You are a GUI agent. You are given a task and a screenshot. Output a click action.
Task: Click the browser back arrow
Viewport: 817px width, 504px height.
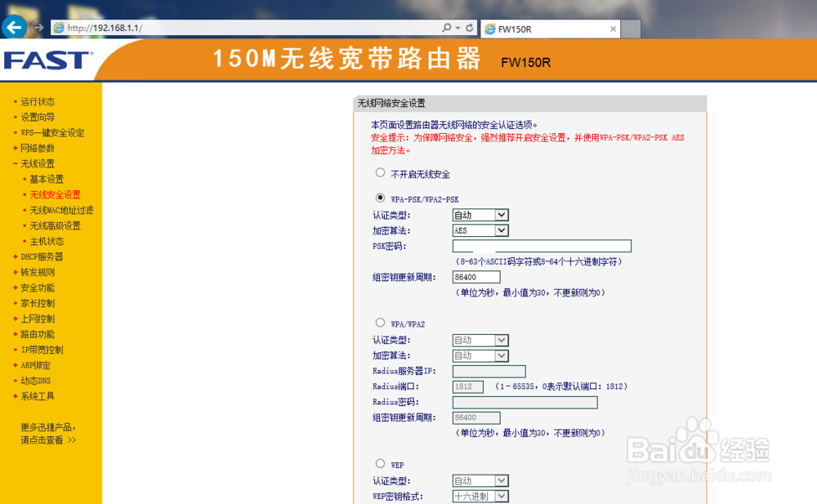coord(14,28)
